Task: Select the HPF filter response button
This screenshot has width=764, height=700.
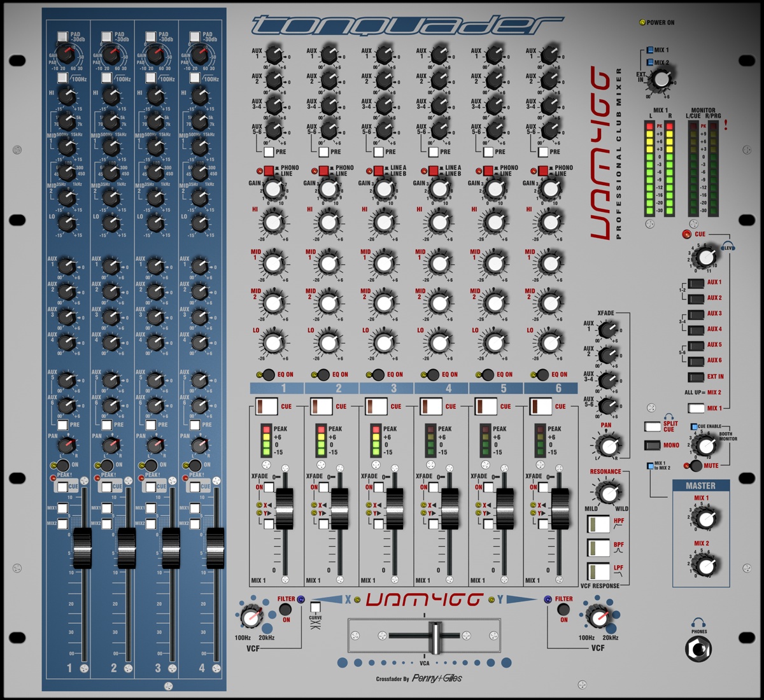Action: coord(598,524)
